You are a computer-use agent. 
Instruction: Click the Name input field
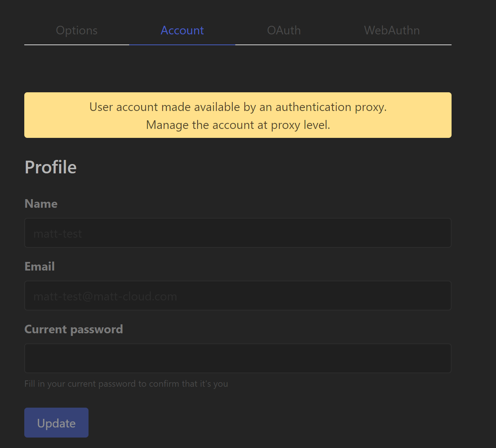[238, 233]
